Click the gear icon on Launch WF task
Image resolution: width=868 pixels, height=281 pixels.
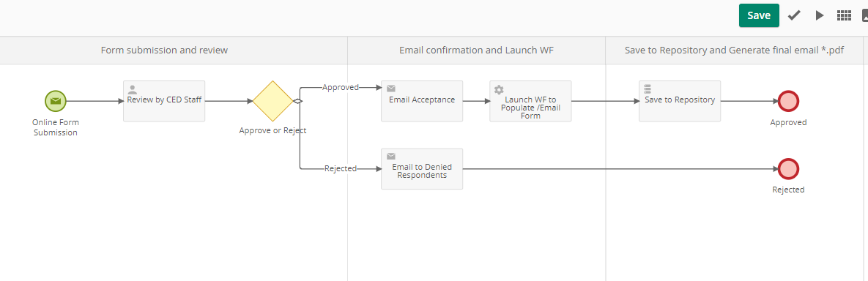[499, 89]
